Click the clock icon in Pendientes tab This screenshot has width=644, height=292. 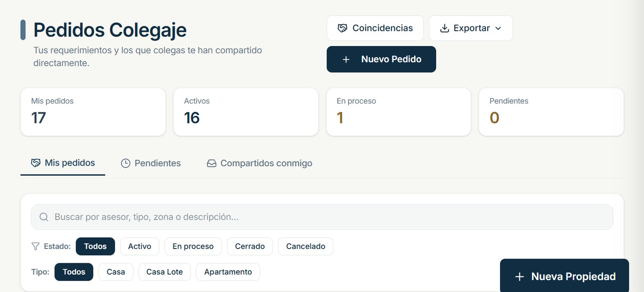125,163
